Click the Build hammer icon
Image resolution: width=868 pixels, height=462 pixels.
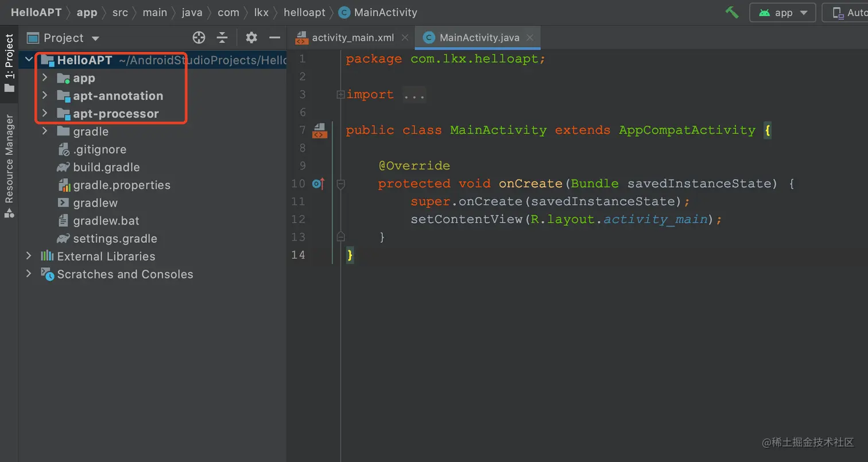tap(732, 12)
